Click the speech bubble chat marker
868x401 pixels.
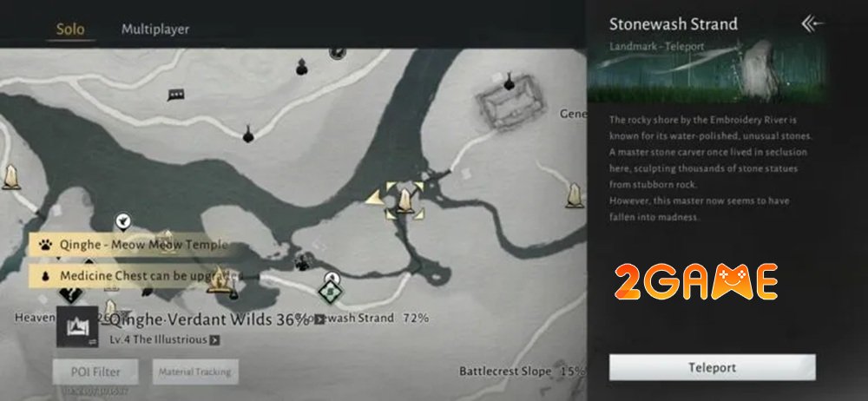click(x=175, y=95)
